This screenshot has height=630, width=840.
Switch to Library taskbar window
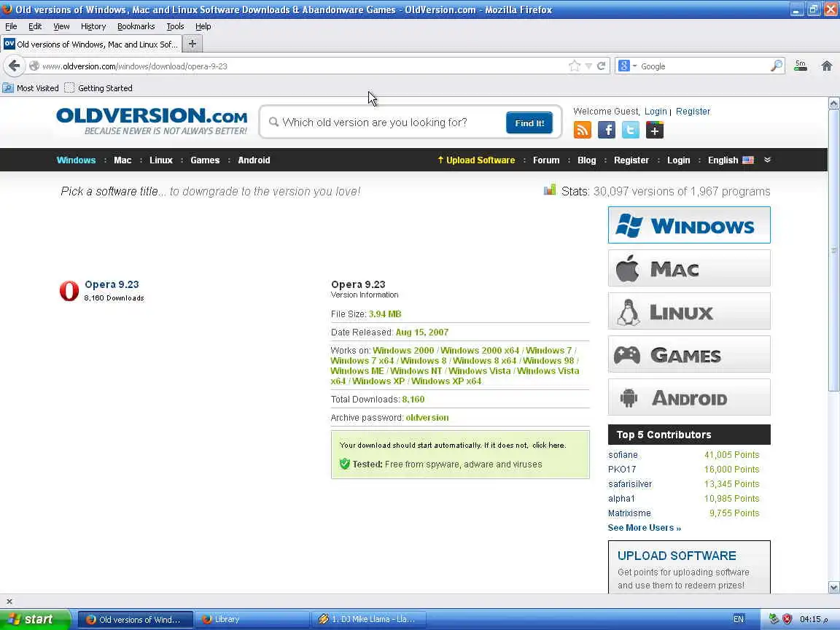pyautogui.click(x=252, y=619)
